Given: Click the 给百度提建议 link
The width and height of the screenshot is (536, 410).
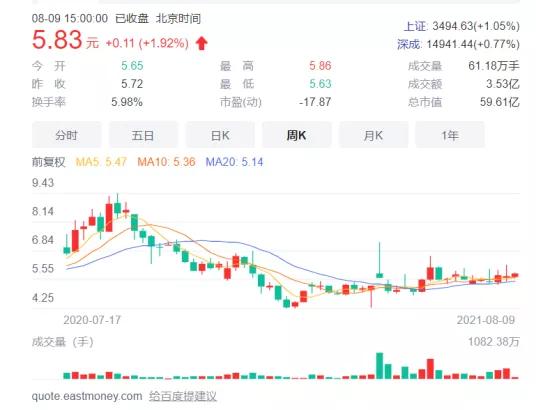Looking at the screenshot, I should 183,396.
